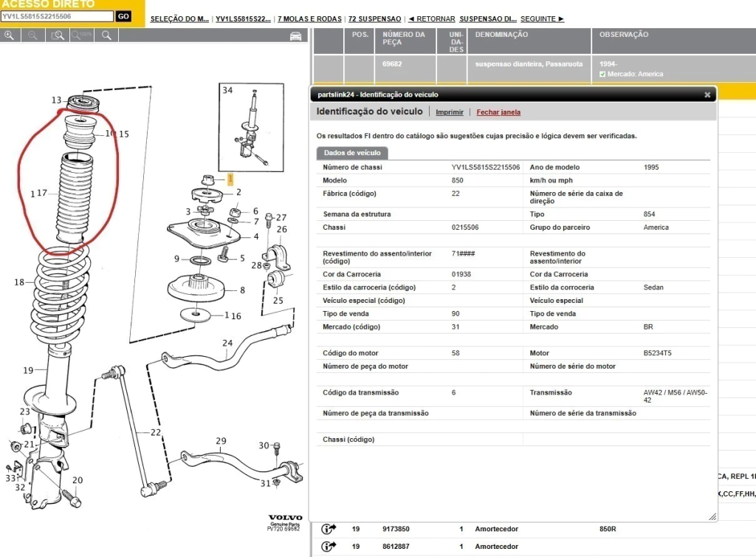The width and height of the screenshot is (756, 557).
Task: Select position 18 coil spring label
Action: coord(19,282)
